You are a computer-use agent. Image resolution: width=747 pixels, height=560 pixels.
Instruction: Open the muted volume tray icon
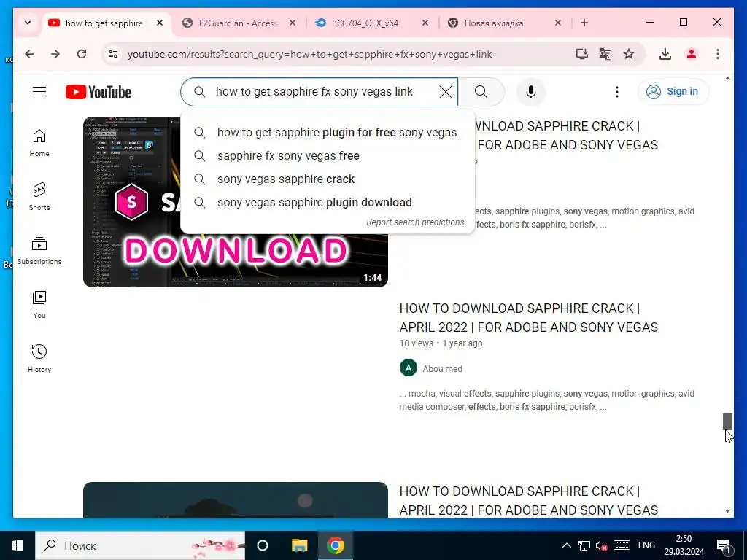pyautogui.click(x=601, y=545)
